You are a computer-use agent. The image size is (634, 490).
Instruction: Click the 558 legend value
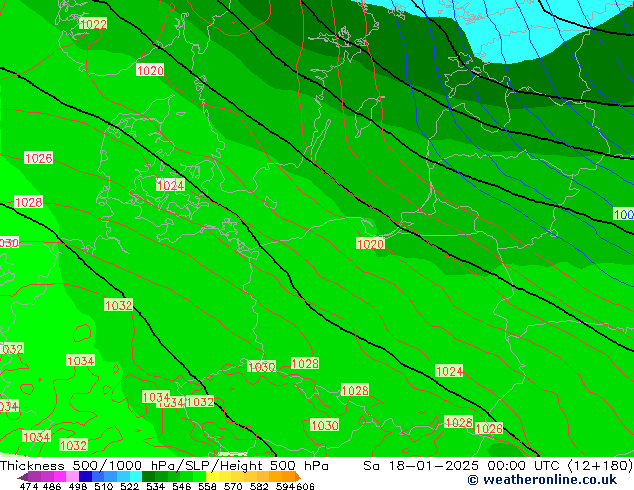(207, 486)
